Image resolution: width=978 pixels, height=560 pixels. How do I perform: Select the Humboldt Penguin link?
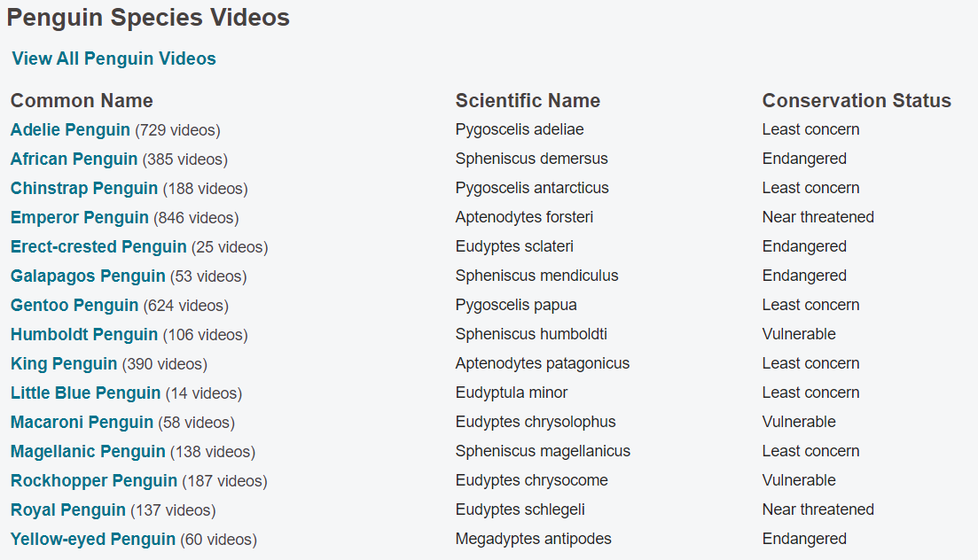click(x=84, y=335)
